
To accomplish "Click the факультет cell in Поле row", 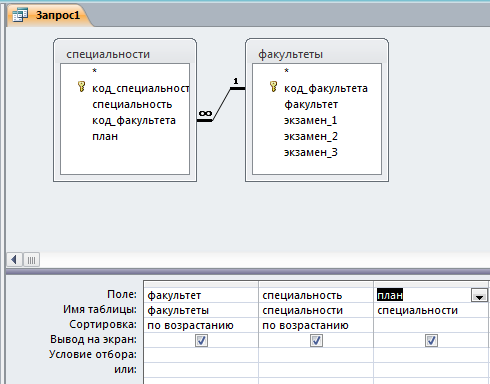I will click(x=201, y=295).
